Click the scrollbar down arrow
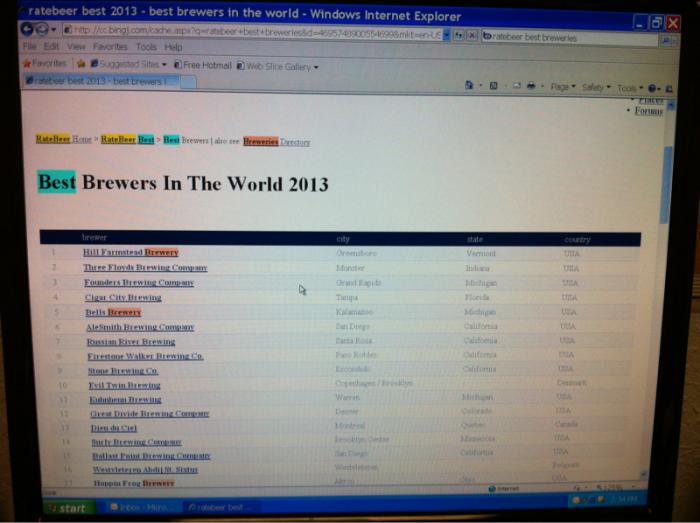 coord(643,474)
